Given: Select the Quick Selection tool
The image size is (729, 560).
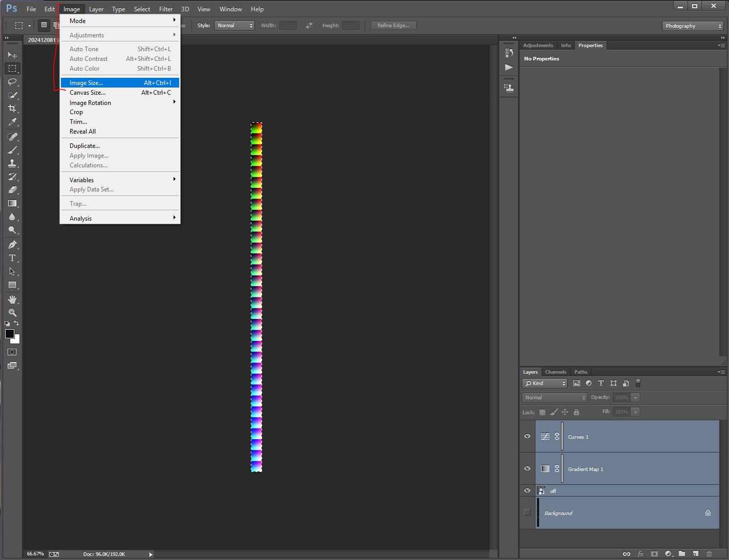Looking at the screenshot, I should [12, 95].
